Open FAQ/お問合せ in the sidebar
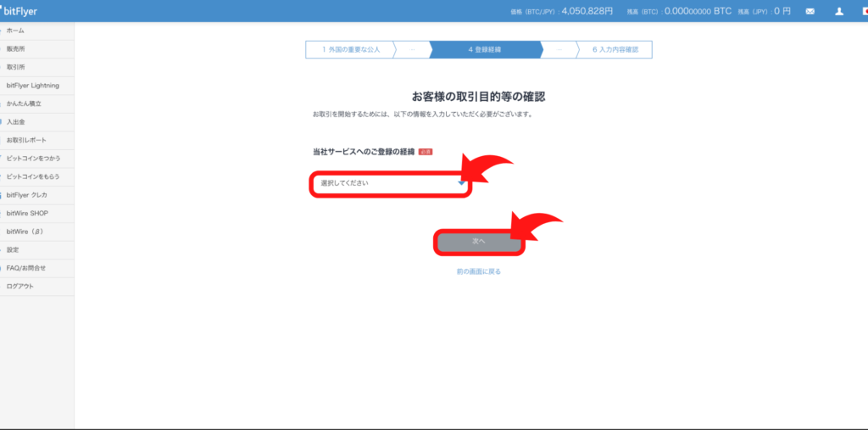The image size is (868, 430). pyautogui.click(x=37, y=268)
